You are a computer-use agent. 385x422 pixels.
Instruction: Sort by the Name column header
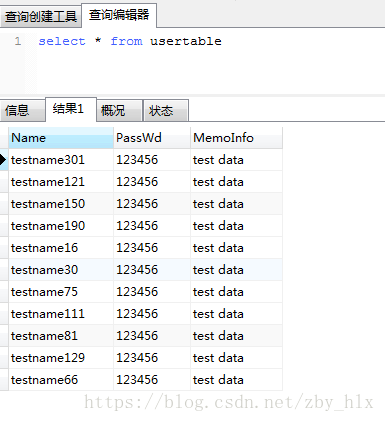click(x=61, y=138)
